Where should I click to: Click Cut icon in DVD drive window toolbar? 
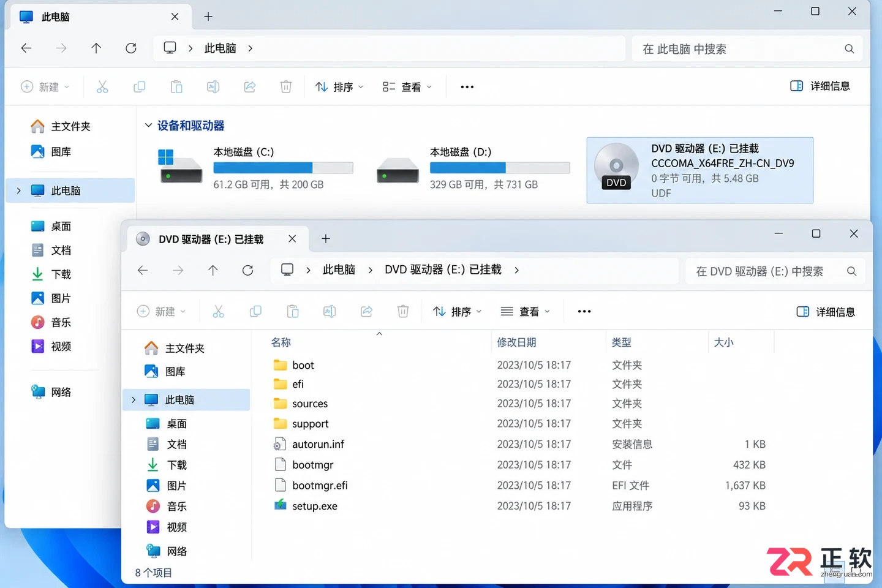pos(218,312)
